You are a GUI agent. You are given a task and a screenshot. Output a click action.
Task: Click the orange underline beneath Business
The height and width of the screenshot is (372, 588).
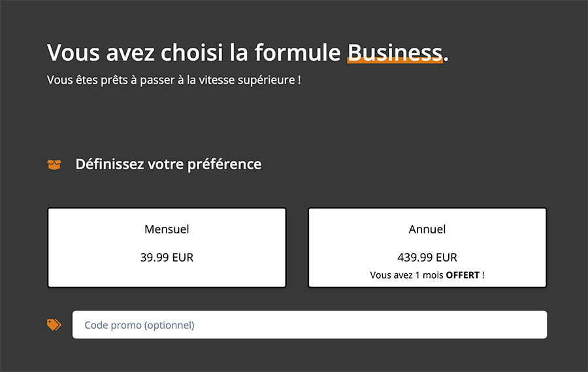tap(395, 60)
